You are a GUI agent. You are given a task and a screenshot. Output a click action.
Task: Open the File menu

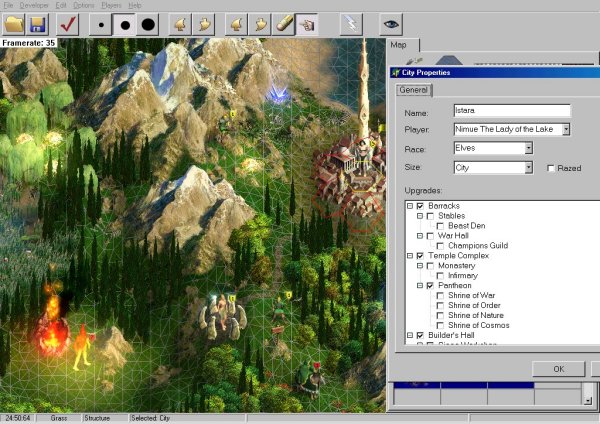point(8,5)
